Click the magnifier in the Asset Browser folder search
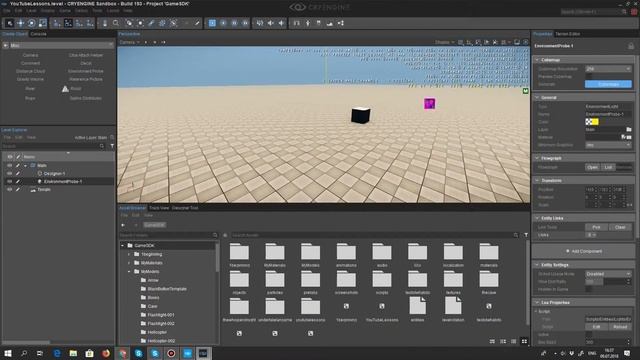The image size is (640, 360). 215,235
